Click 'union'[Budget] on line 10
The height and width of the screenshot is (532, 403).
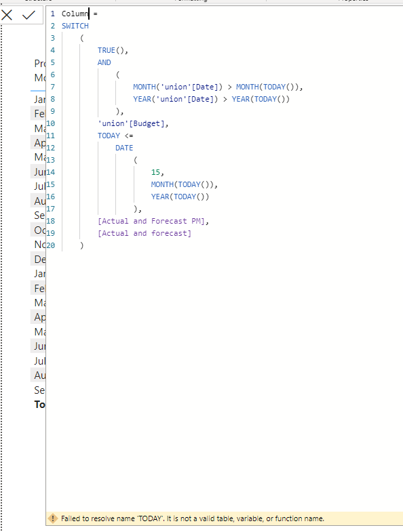[131, 123]
